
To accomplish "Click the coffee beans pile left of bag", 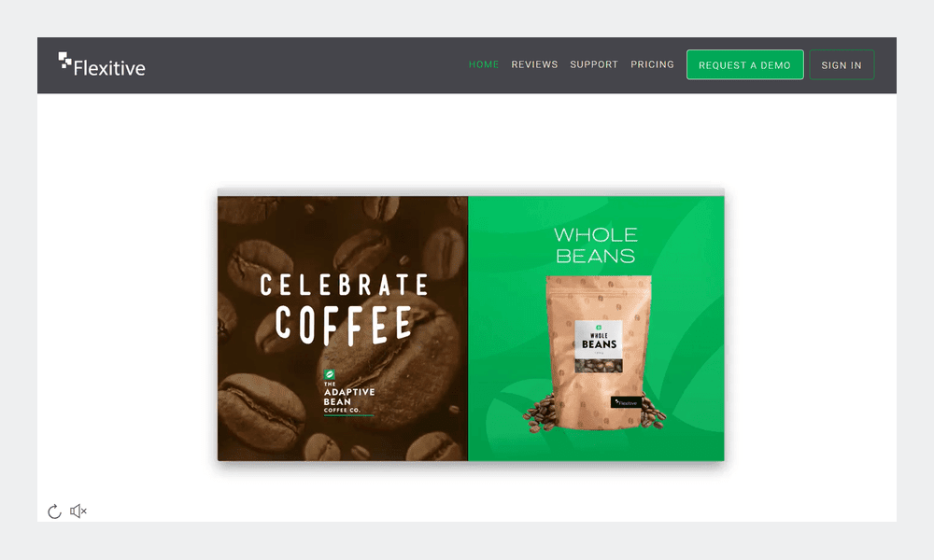I will (540, 413).
